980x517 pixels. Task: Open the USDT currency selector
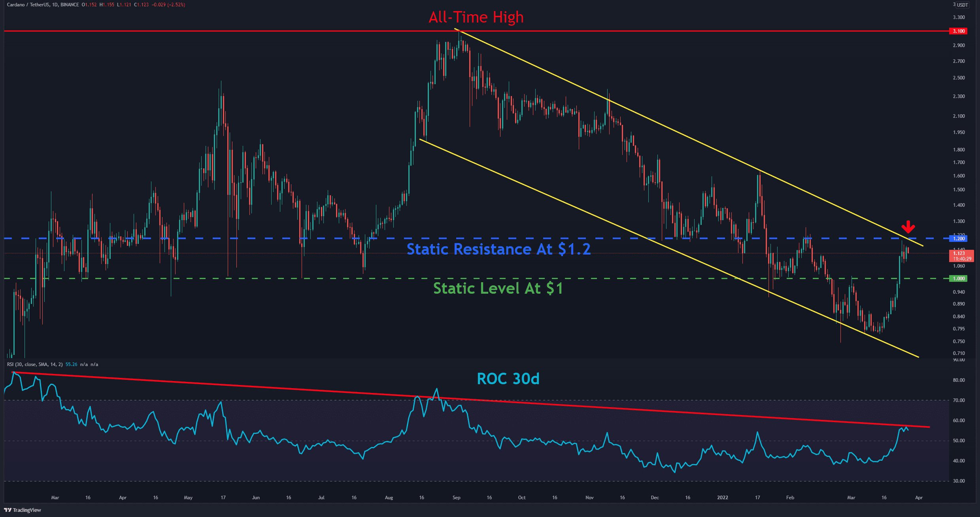(963, 5)
